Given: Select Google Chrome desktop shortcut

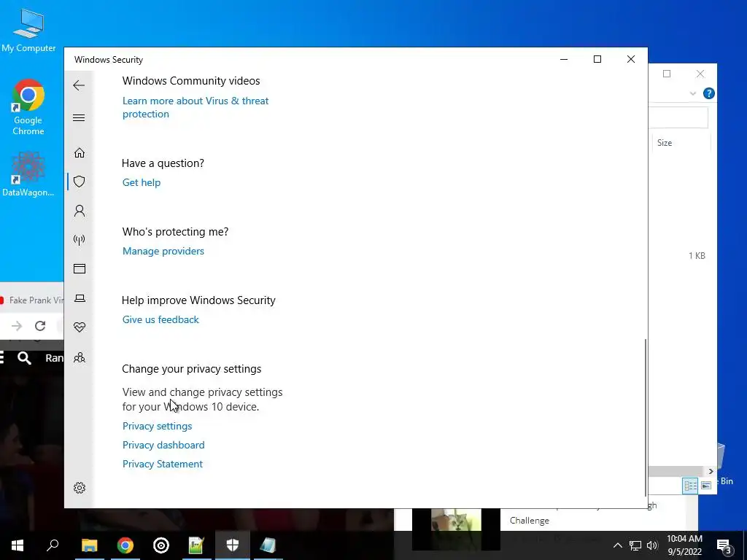Looking at the screenshot, I should [x=28, y=108].
